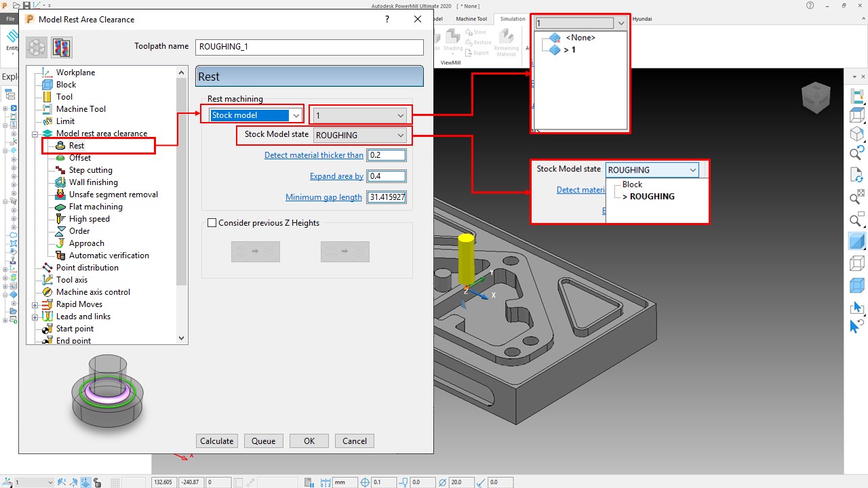Enable the Consider previous Z Heights checkbox
The image size is (868, 488).
213,222
